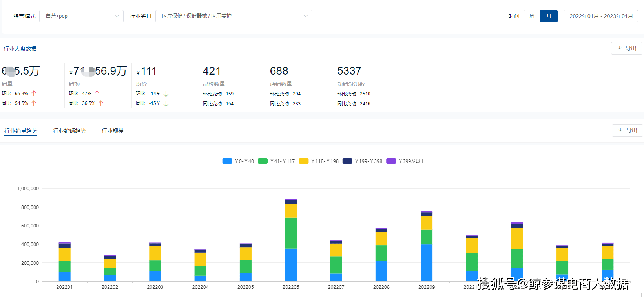Click the download icon in chart 导出 button

620,130
